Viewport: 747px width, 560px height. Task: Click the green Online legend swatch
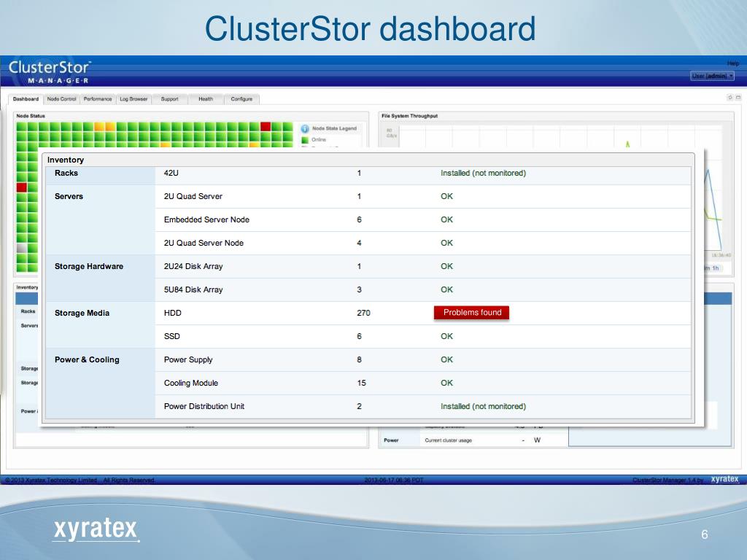pos(305,140)
